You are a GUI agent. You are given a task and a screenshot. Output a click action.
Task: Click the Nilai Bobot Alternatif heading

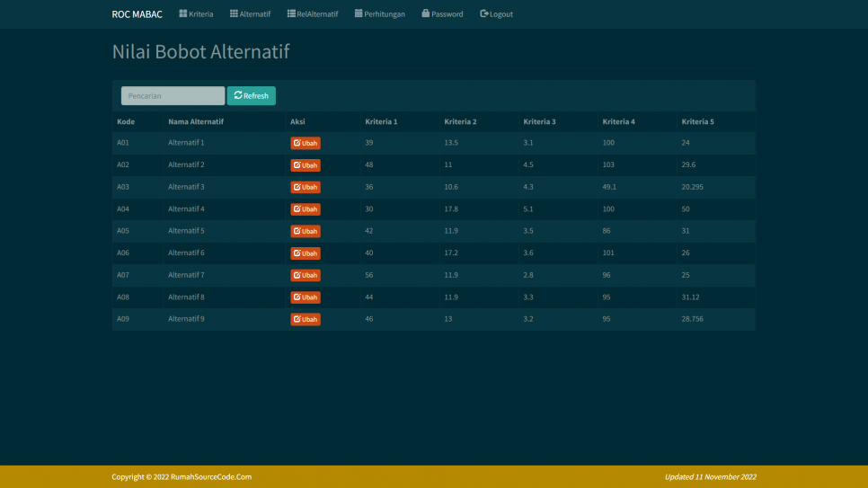[200, 51]
